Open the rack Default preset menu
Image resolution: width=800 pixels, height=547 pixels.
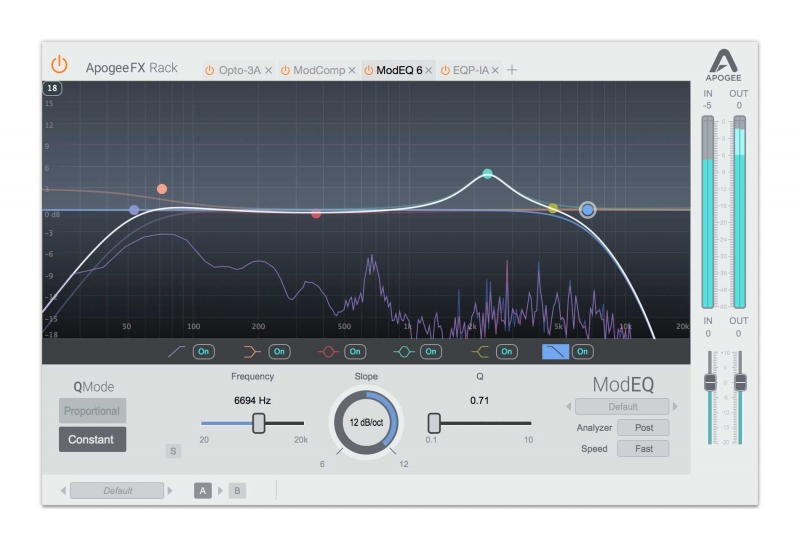(117, 490)
